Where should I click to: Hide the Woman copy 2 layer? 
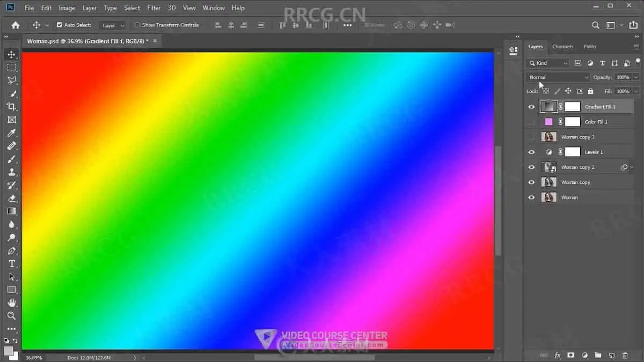pos(531,167)
